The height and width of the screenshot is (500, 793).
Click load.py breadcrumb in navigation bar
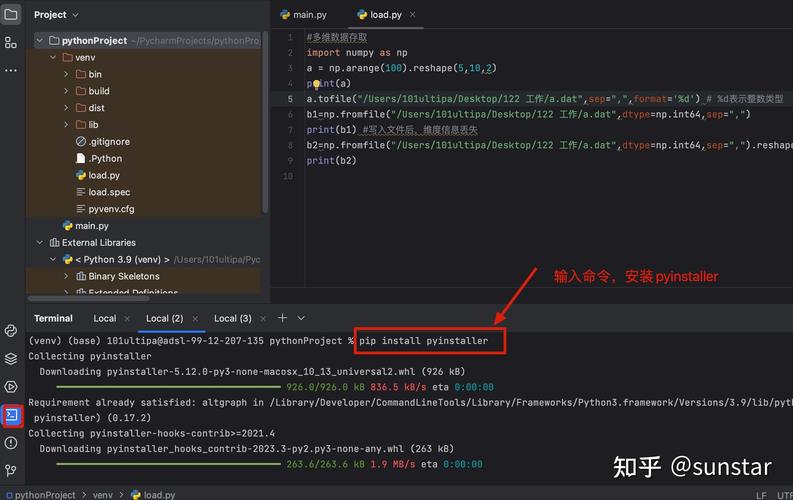click(153, 494)
